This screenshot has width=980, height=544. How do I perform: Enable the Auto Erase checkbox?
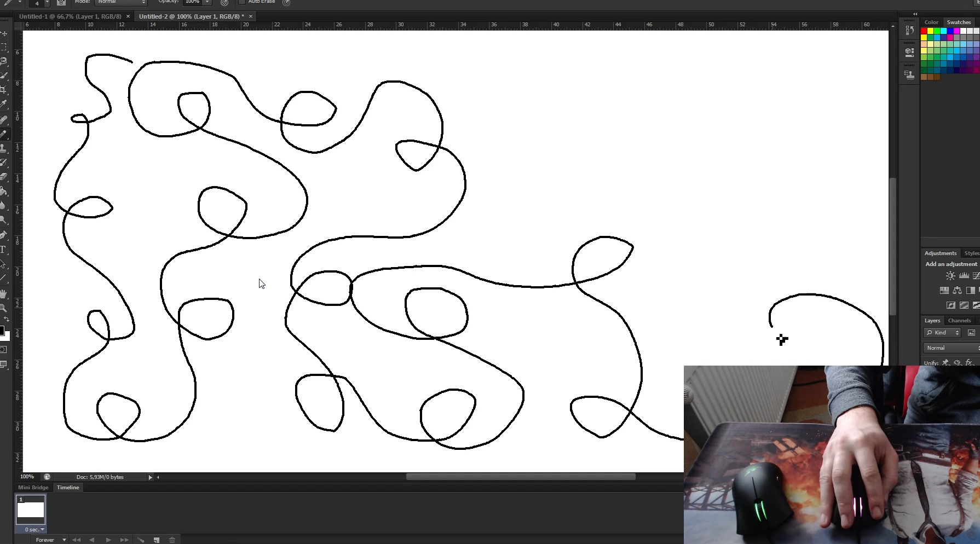point(242,2)
